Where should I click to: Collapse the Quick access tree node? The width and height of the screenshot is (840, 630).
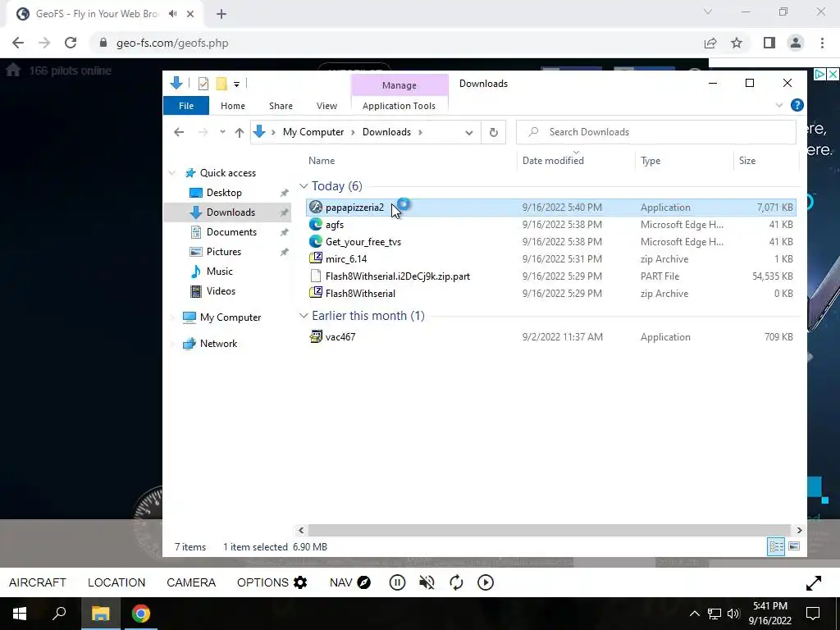click(172, 173)
